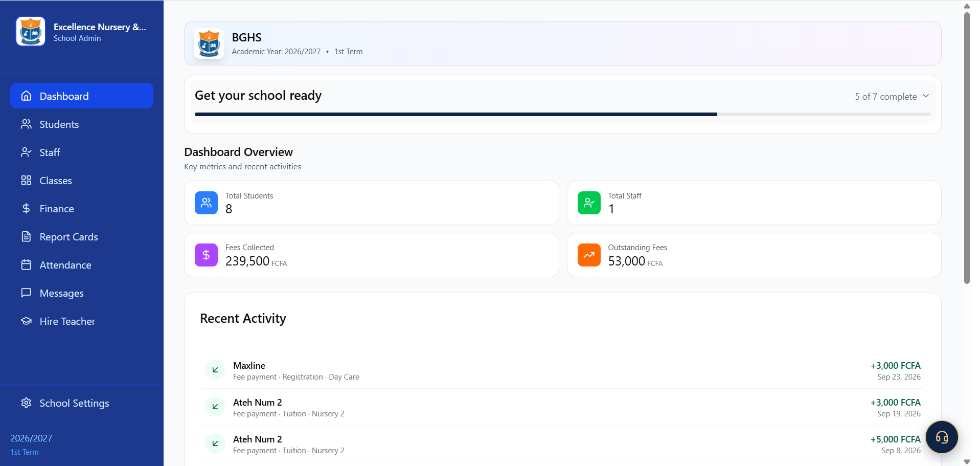
Task: Click the incoming payment arrow icon beside Maxline
Action: click(x=215, y=370)
